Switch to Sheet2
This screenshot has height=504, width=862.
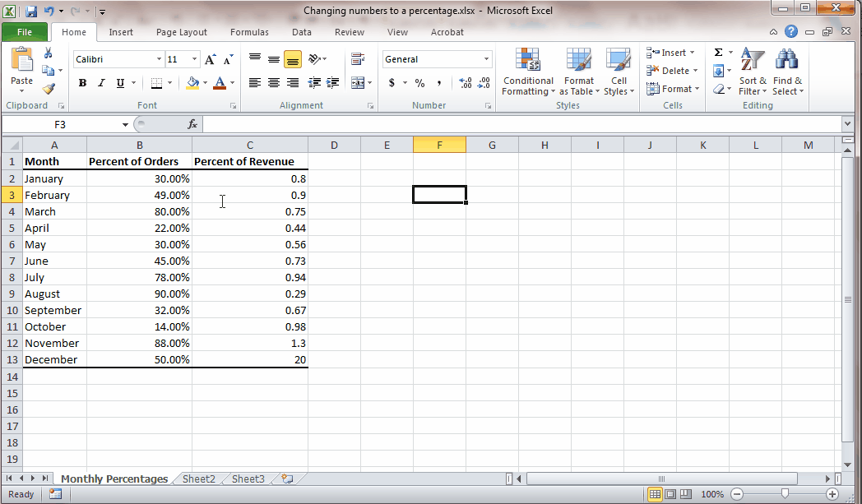[198, 479]
